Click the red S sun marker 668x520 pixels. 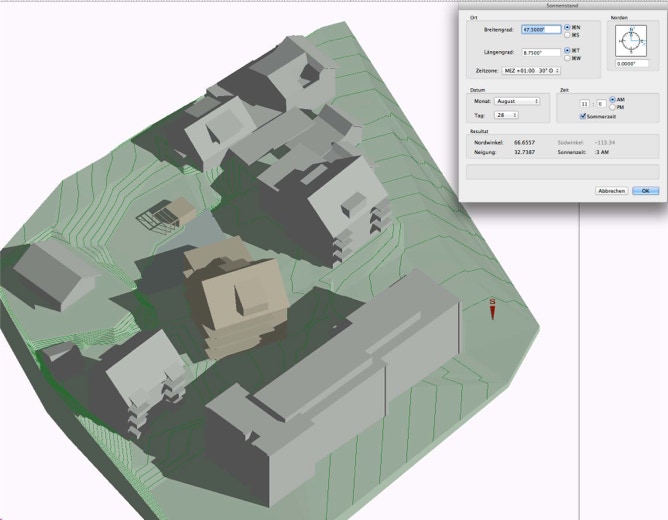492,309
